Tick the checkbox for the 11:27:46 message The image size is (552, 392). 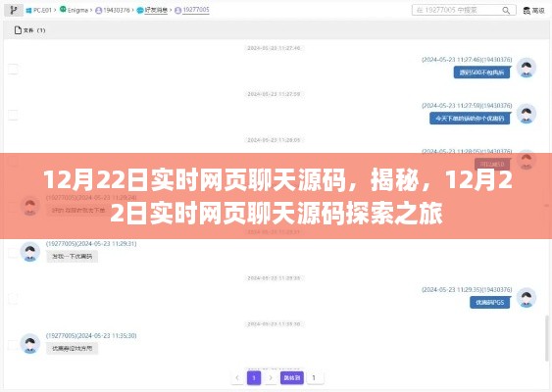click(x=13, y=69)
